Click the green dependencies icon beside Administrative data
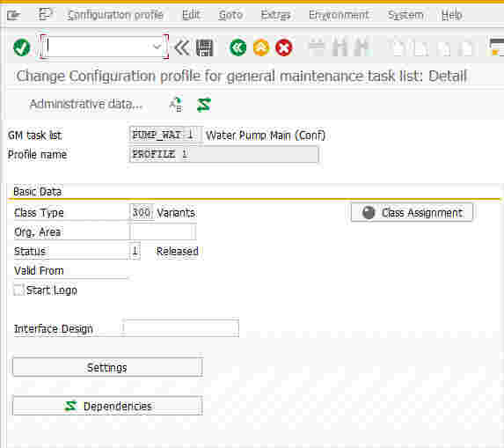The image size is (504, 448). 204,105
